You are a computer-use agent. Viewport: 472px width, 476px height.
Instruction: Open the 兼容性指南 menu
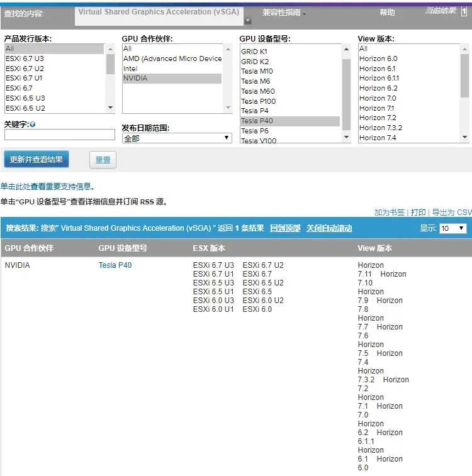pos(284,13)
